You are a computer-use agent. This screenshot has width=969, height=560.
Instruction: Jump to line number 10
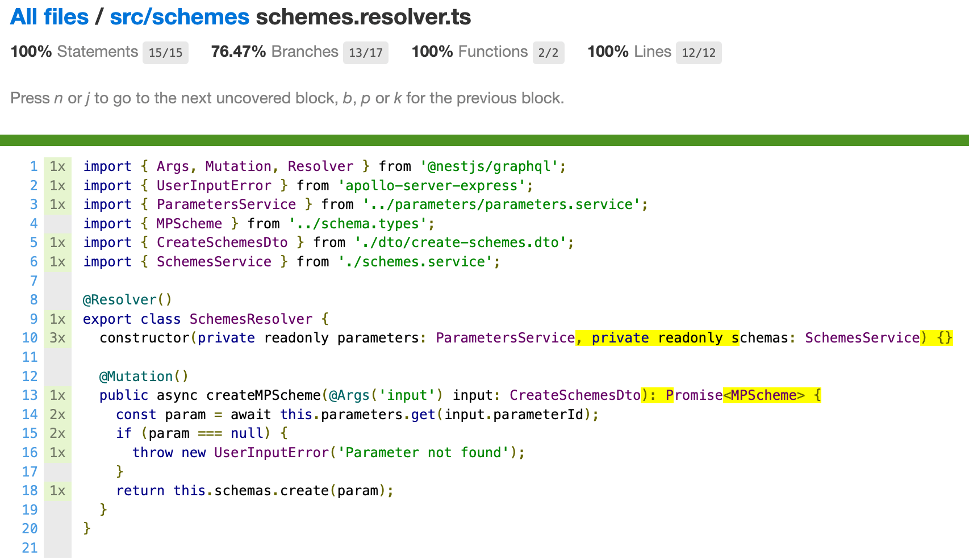(30, 338)
